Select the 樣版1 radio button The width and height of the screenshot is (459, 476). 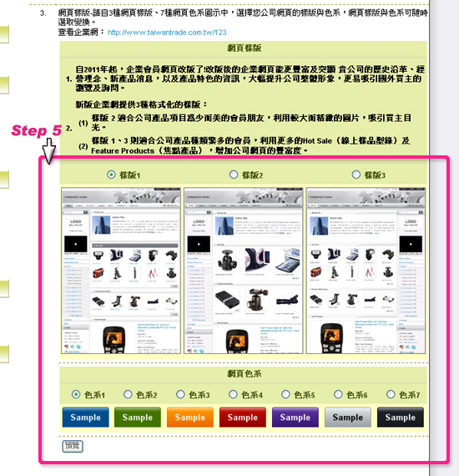pos(111,175)
